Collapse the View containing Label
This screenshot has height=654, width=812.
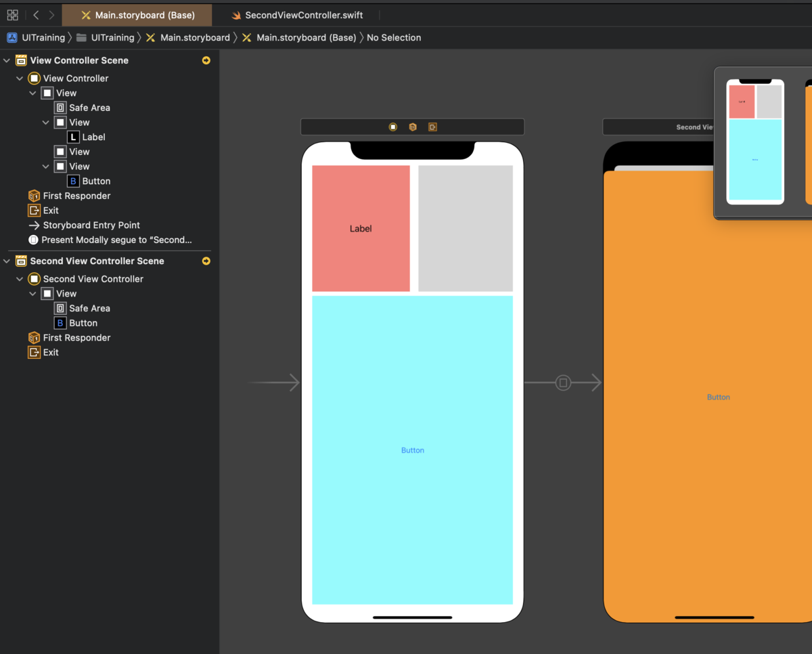pos(45,123)
